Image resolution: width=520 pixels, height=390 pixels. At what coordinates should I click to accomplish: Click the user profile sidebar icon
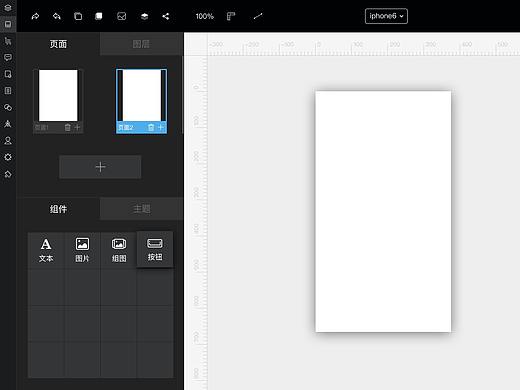coord(8,141)
